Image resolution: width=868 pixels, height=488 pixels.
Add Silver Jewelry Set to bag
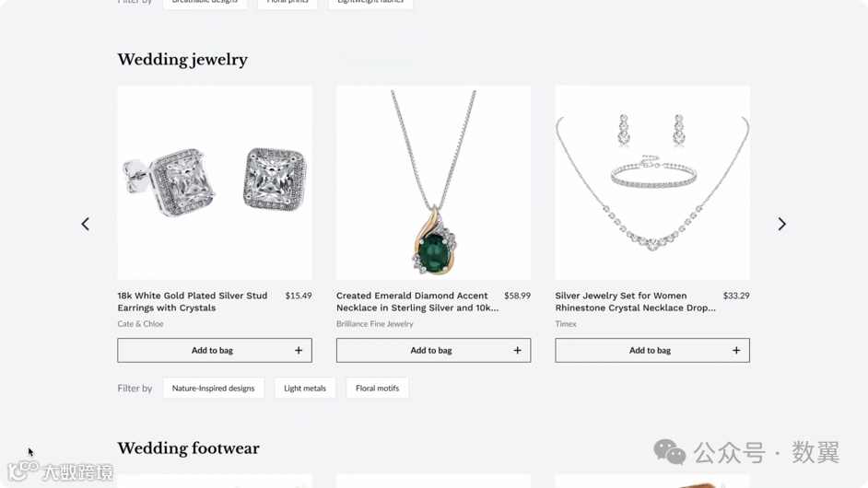(652, 350)
